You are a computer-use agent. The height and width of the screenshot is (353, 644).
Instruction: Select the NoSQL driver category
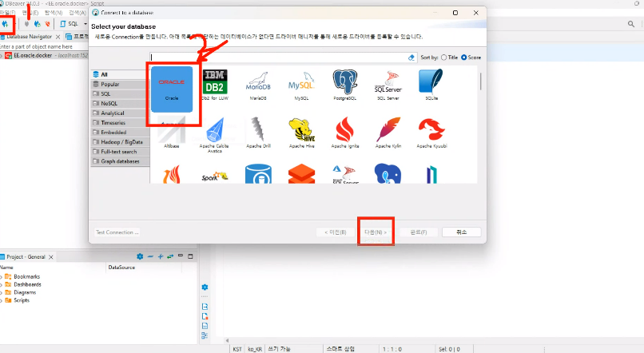tap(120, 104)
